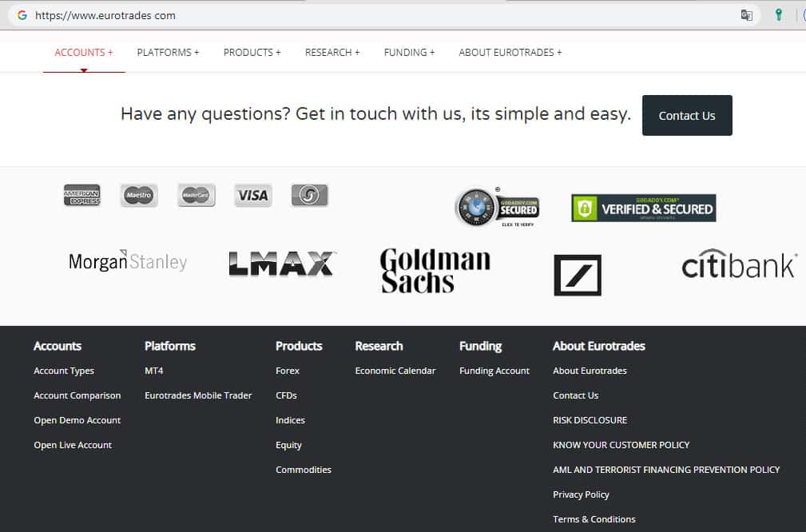Click the Contact Us button
Image resolution: width=806 pixels, height=532 pixels.
[687, 116]
